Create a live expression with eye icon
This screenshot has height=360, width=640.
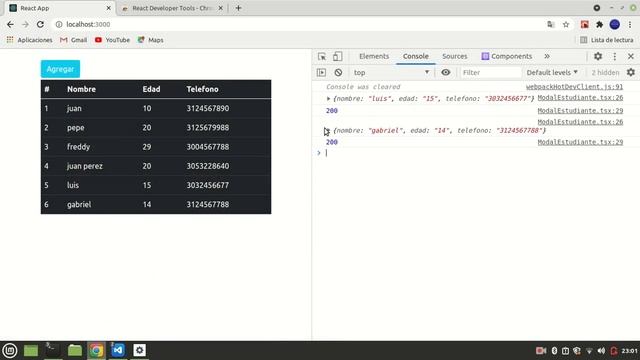(446, 73)
